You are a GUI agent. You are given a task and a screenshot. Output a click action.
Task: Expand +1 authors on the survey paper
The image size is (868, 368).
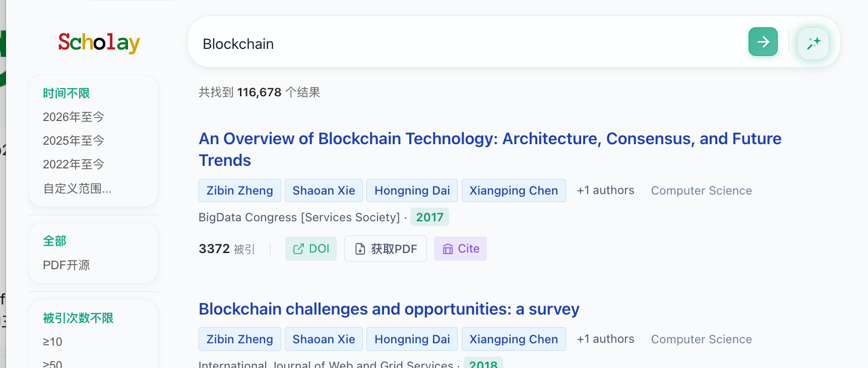605,339
